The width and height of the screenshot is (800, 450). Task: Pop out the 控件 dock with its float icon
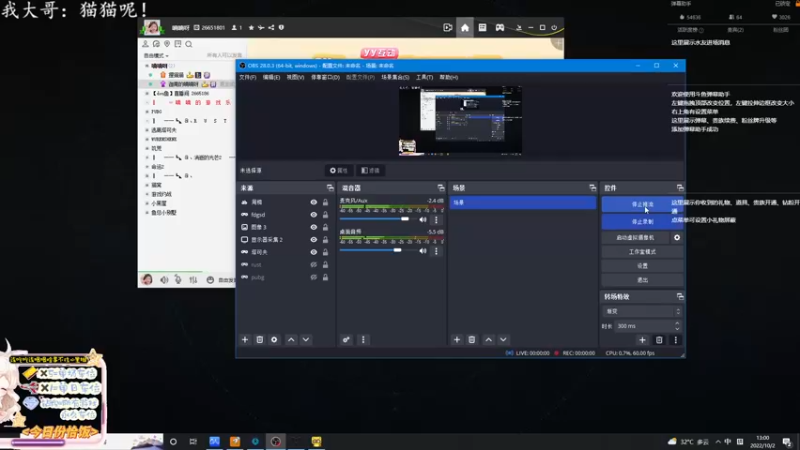(x=680, y=188)
